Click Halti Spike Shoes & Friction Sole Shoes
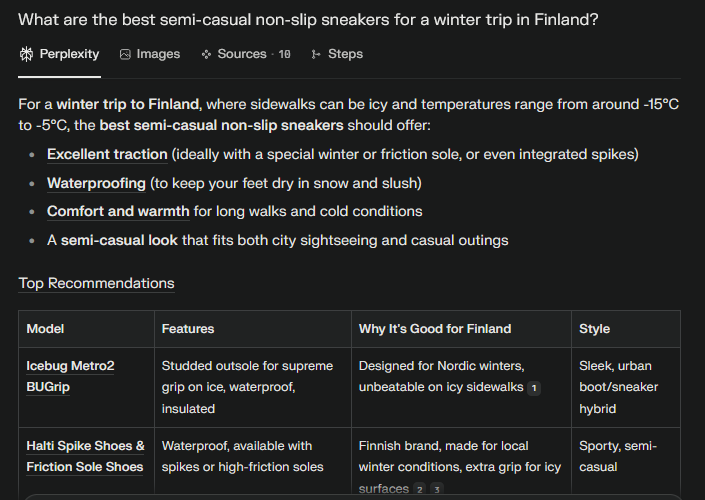The height and width of the screenshot is (500, 705). (x=85, y=456)
